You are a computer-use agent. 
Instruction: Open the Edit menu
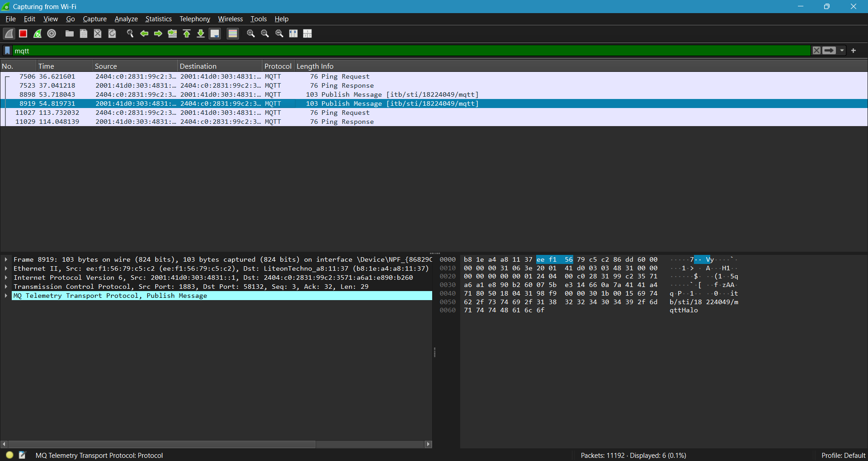point(29,19)
